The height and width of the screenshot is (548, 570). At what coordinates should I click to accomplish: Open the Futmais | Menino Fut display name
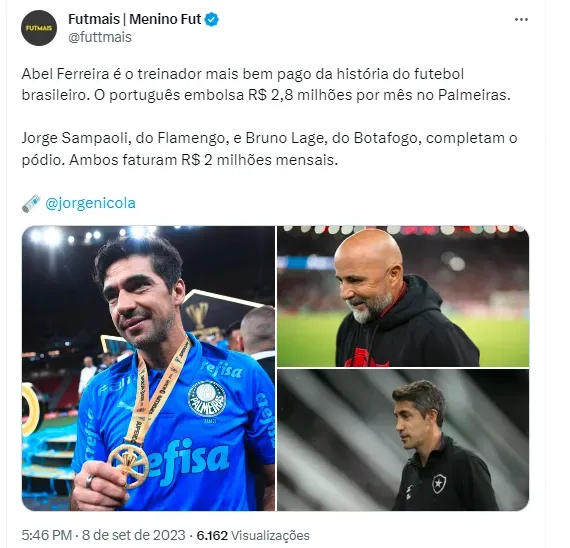[135, 19]
